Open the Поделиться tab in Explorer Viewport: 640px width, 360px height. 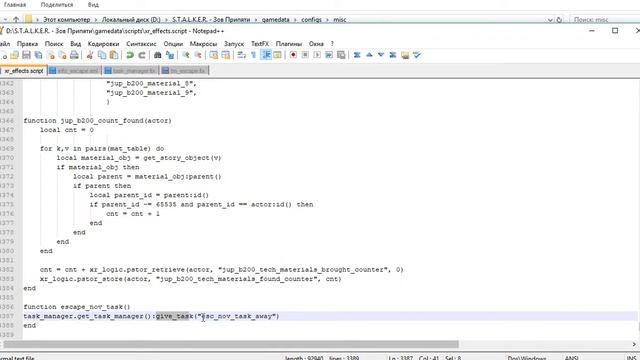click(57, 5)
